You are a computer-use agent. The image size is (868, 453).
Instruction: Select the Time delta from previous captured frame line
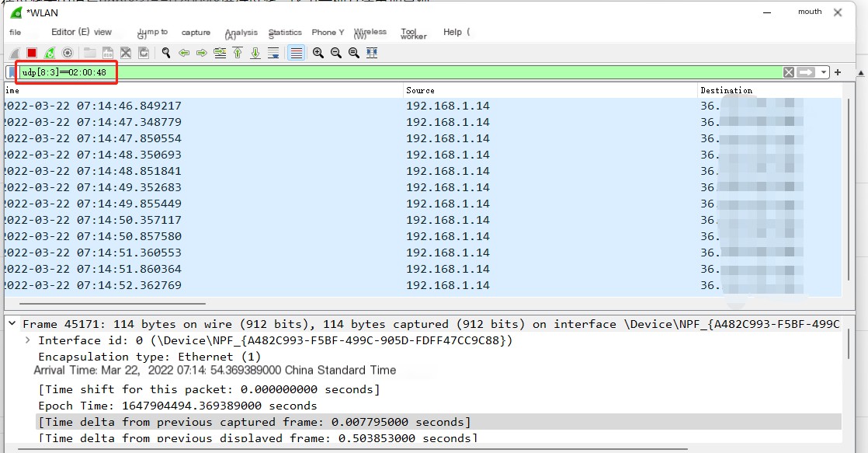pos(439,422)
